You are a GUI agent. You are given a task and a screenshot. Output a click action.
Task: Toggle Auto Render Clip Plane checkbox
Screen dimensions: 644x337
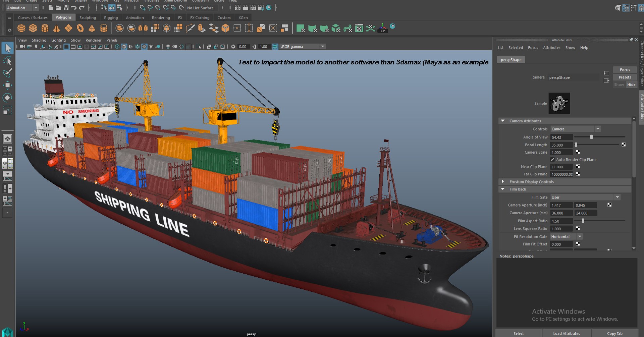pos(552,160)
